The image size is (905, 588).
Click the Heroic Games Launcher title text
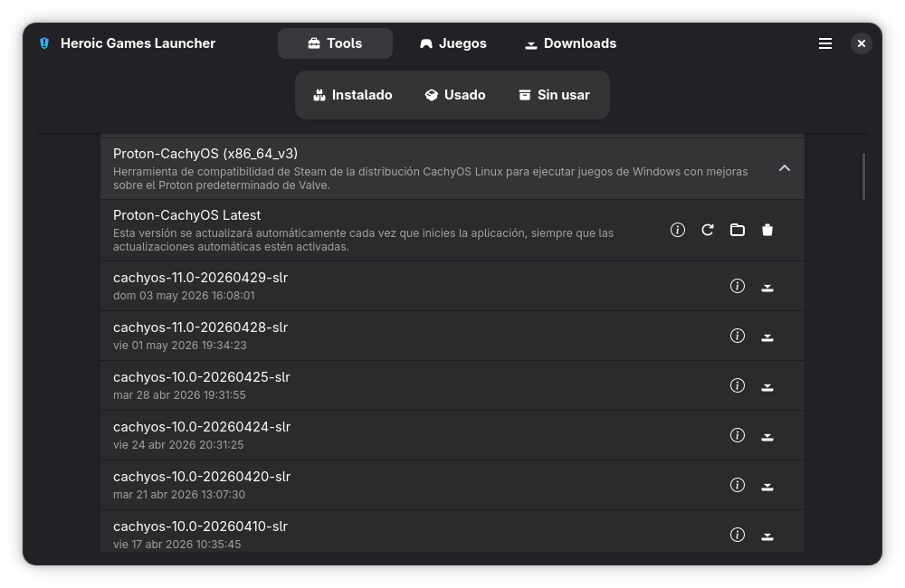click(138, 43)
